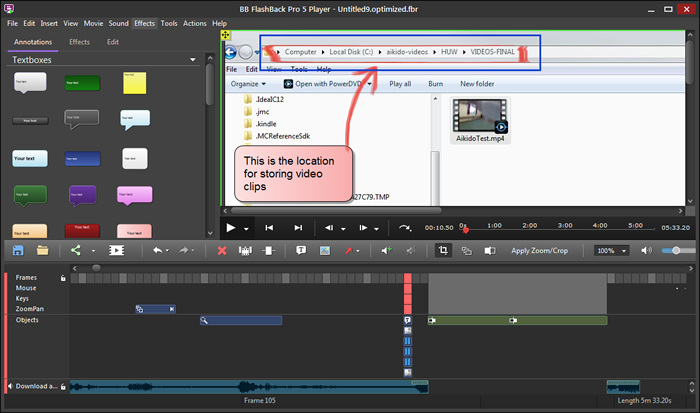Click the Apply Zoom/Crop button
Viewport: 700px width, 413px height.
(539, 250)
